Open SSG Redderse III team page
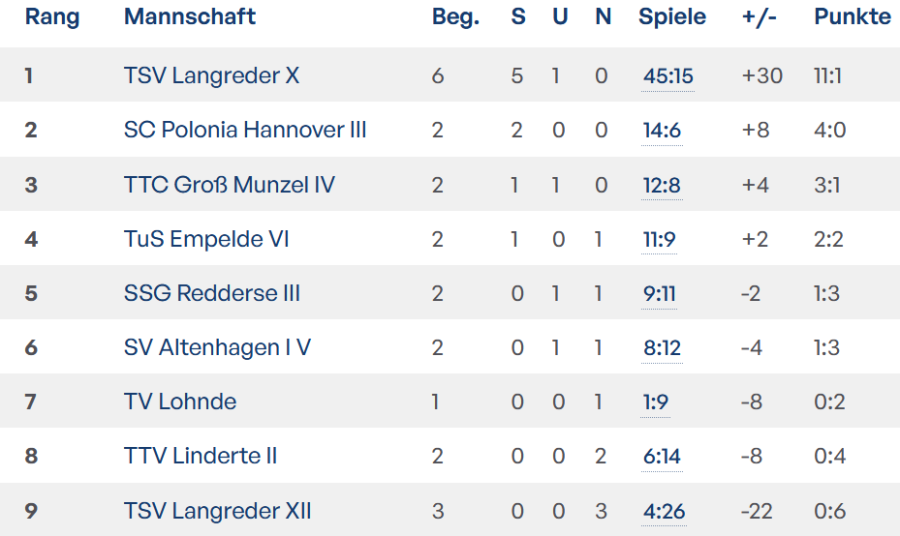900x536 pixels. (212, 293)
